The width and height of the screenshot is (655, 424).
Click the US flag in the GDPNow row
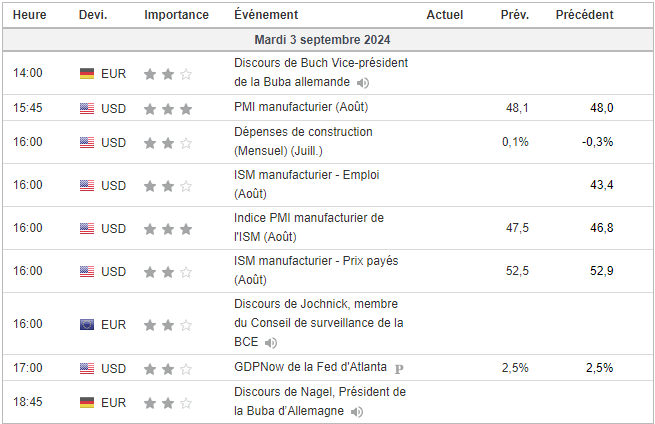click(87, 369)
